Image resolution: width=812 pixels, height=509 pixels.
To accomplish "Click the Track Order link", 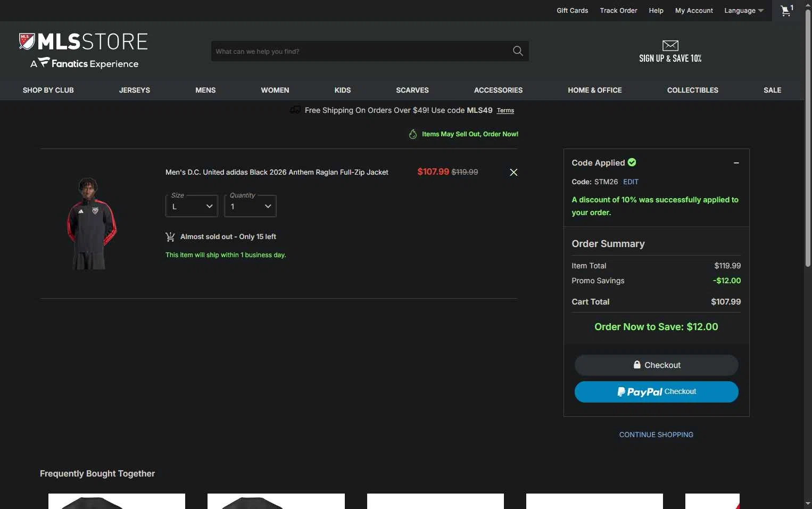I will coord(618,11).
